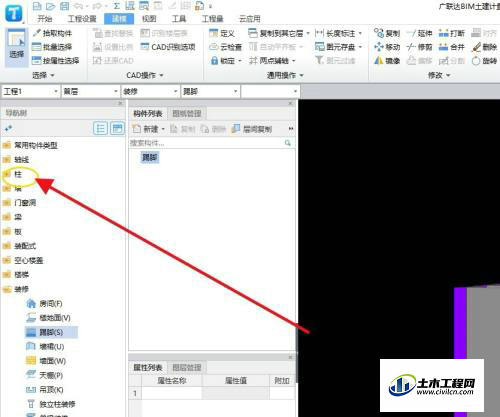Click the 选择 (Select) large tool button
This screenshot has height=417, width=500.
[x=16, y=48]
